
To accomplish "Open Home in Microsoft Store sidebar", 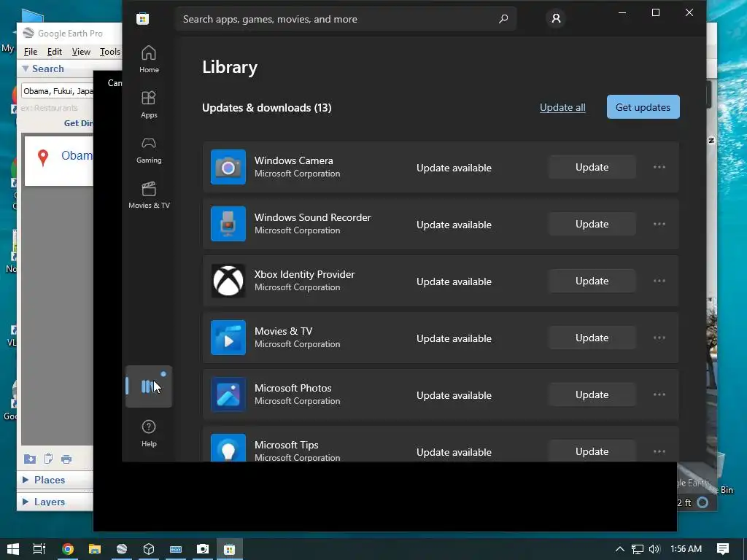I will [x=149, y=59].
